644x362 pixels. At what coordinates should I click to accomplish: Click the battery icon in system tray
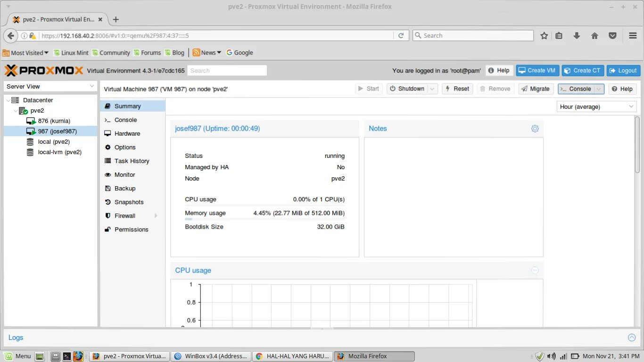(x=575, y=356)
